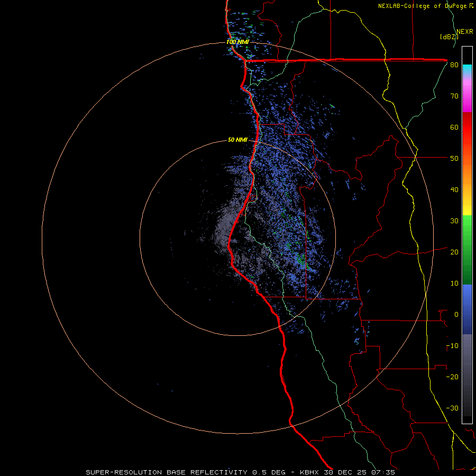Click the 20 value on the dBZ scale
This screenshot has height=476, width=476.
(x=454, y=252)
